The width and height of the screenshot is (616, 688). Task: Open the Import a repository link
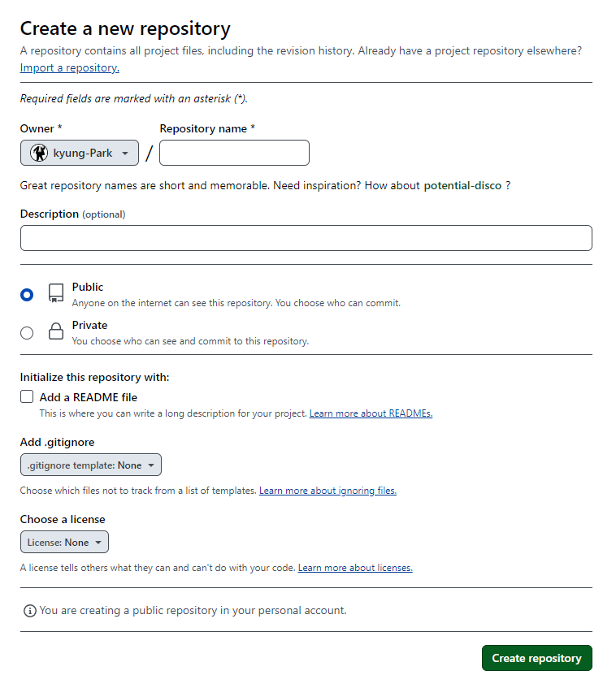coord(69,67)
